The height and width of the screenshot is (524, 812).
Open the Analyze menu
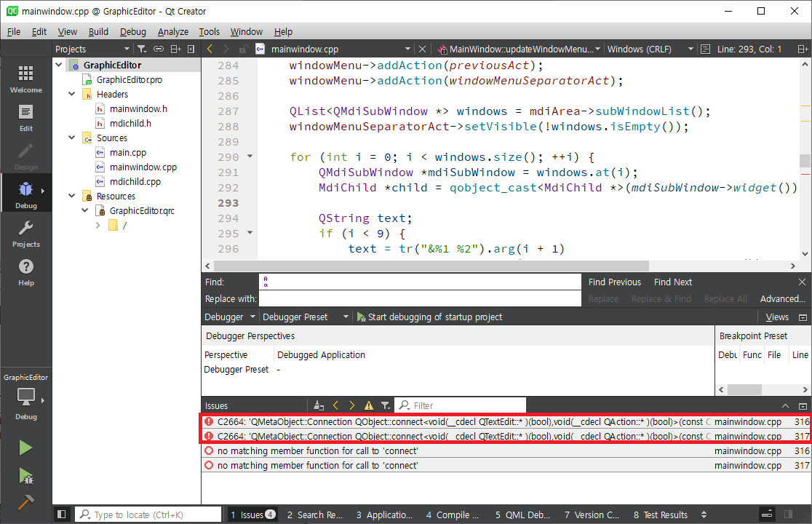[173, 31]
